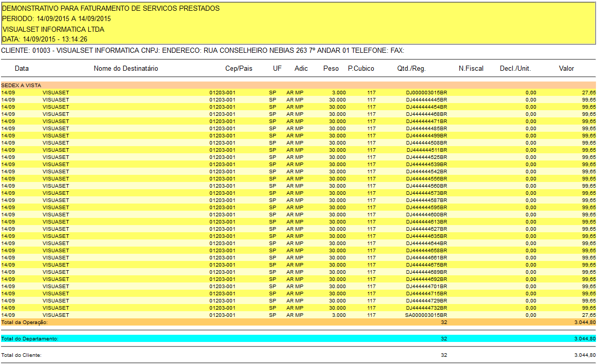Click the 'Total do Cliente:' label
The height and width of the screenshot is (364, 597).
pyautogui.click(x=22, y=355)
